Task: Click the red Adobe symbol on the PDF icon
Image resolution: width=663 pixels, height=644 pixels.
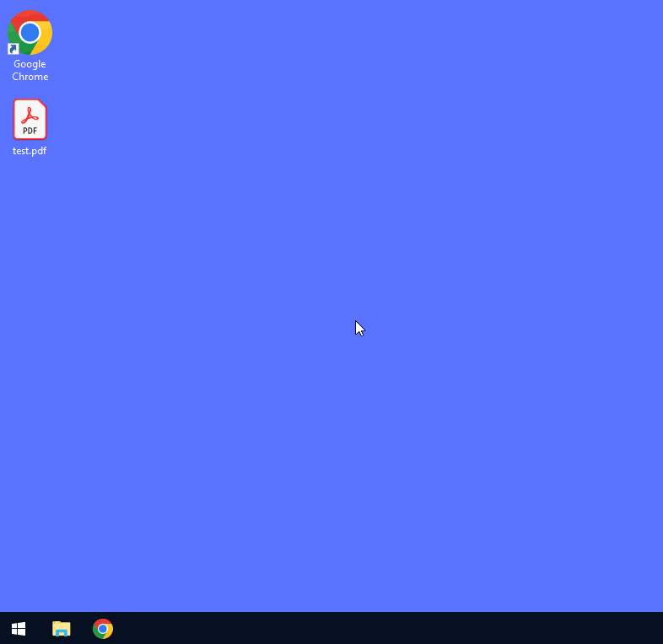Action: click(x=30, y=115)
